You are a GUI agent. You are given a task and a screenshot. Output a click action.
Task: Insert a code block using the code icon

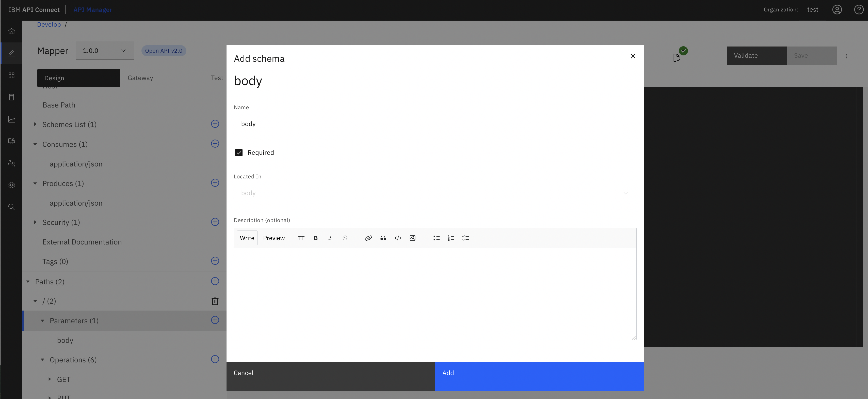click(x=398, y=238)
